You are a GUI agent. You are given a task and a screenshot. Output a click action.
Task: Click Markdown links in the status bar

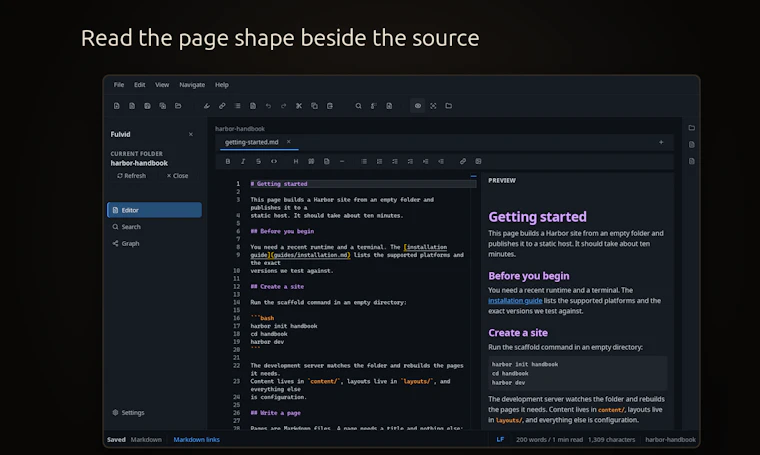[196, 439]
